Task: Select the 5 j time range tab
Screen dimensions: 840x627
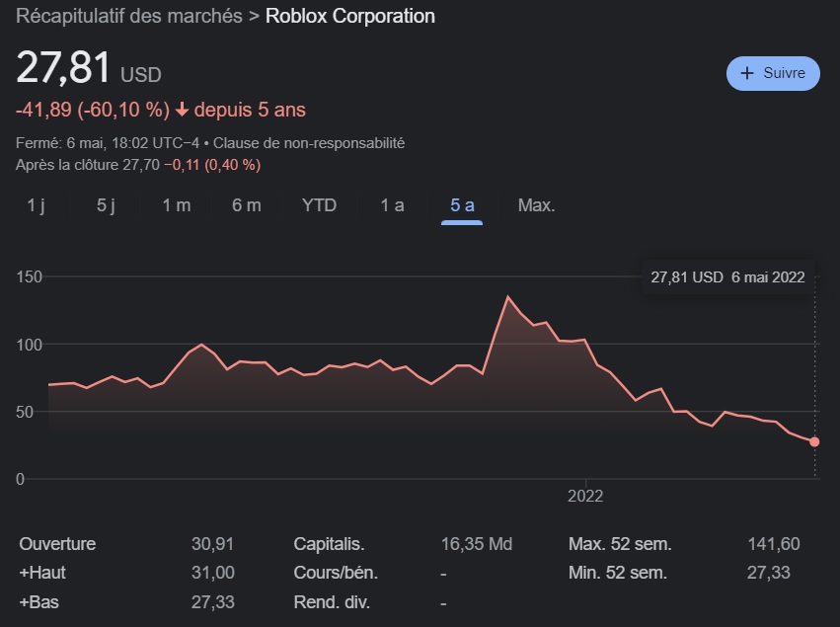Action: tap(106, 205)
